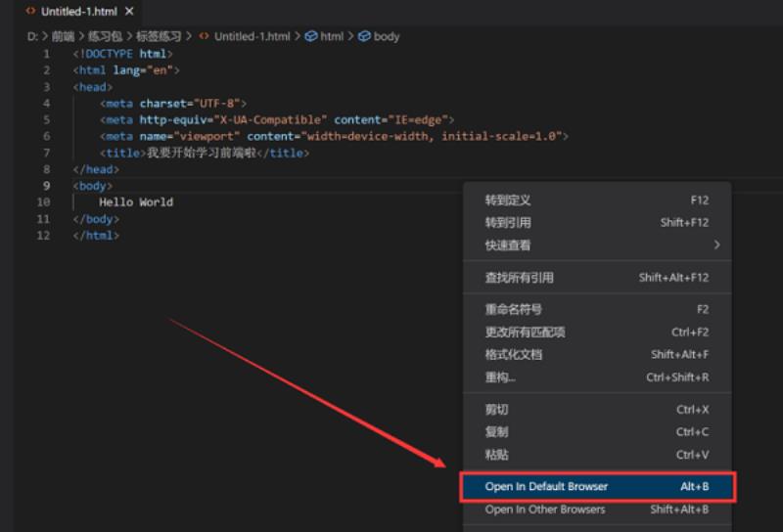The height and width of the screenshot is (532, 783).
Task: Choose 复制 from the context menu
Action: coord(597,432)
